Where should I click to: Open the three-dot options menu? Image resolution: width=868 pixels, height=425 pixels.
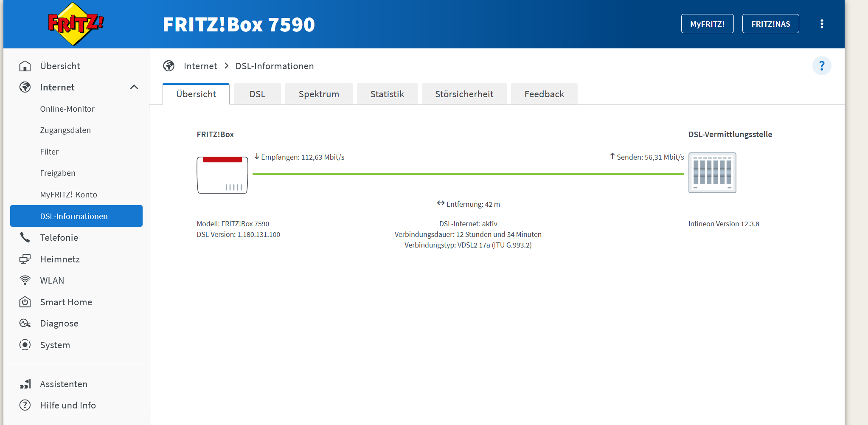pyautogui.click(x=822, y=24)
